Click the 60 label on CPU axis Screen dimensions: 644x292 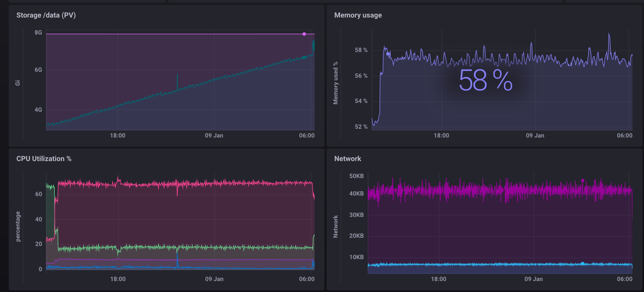tap(39, 194)
